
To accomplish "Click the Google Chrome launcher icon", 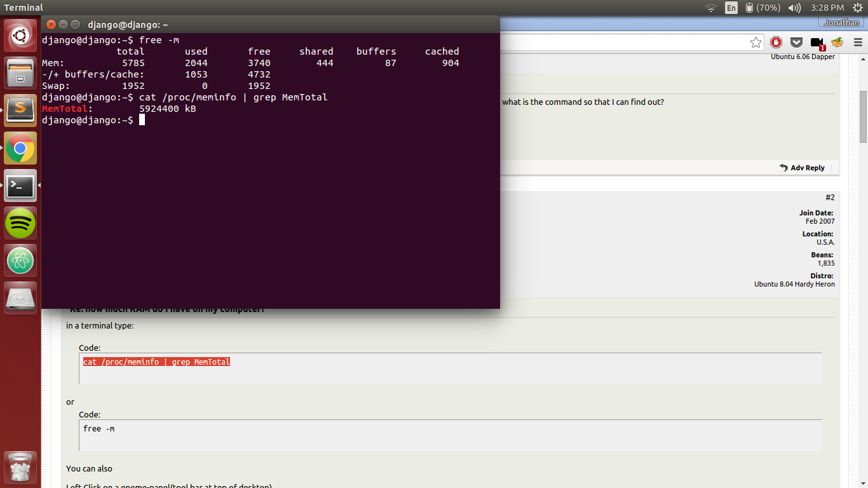I will click(x=21, y=148).
